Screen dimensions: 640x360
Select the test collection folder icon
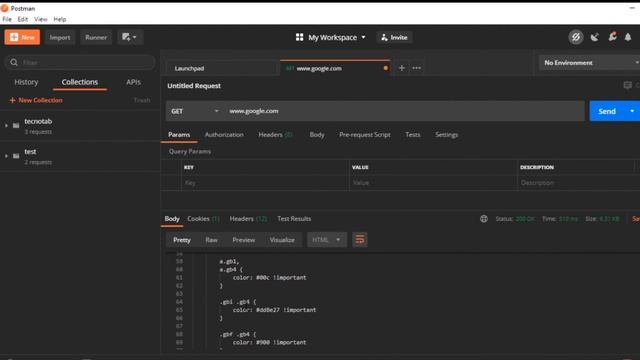[x=16, y=156]
